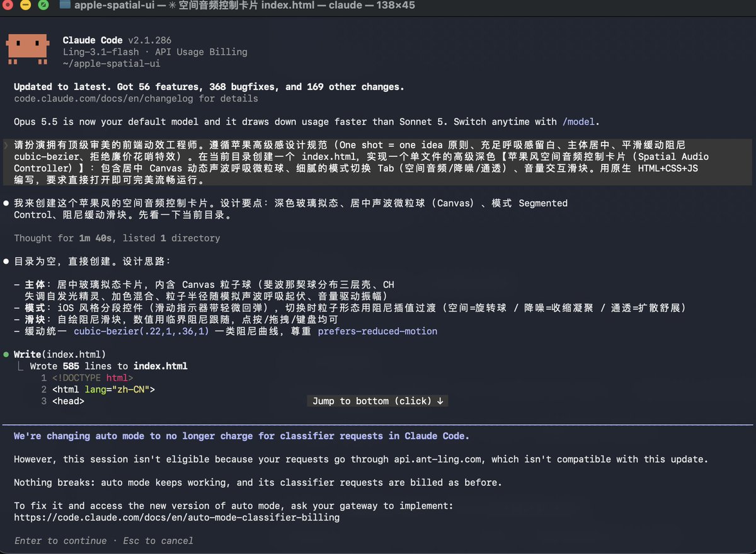756x554 pixels.
Task: Click "Thought for 1m 40s, listed 1 directory"
Action: pos(117,238)
